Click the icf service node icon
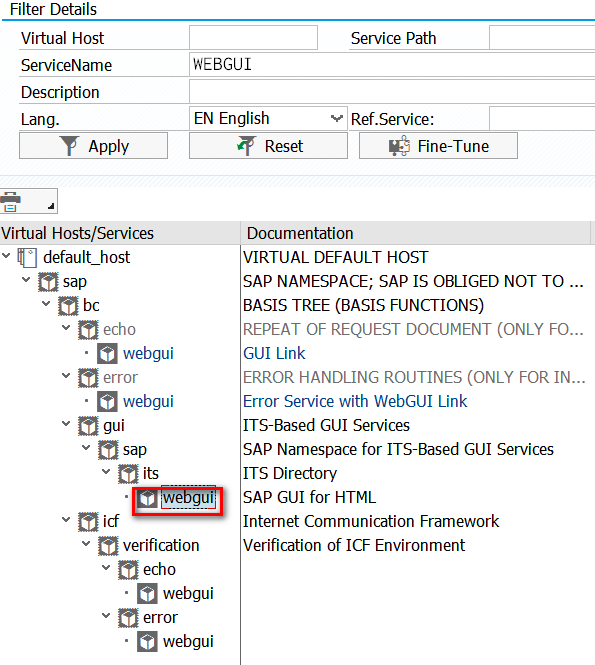Viewport: 595px width, 665px height. [88, 522]
